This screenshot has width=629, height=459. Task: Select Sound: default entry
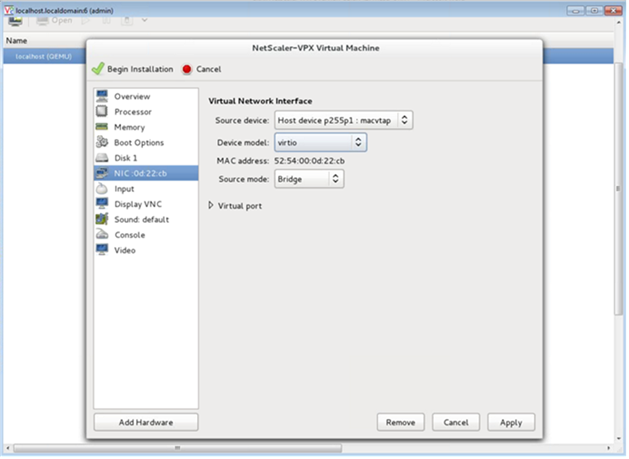pos(146,219)
